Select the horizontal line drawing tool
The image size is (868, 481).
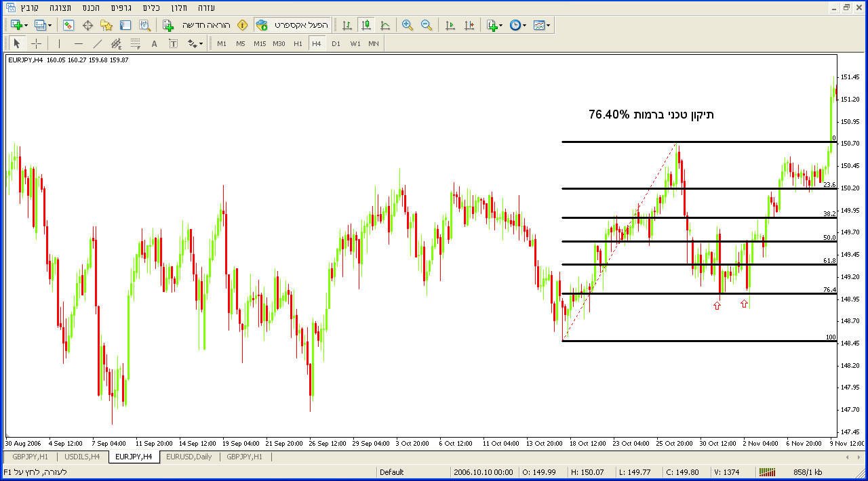(x=78, y=43)
